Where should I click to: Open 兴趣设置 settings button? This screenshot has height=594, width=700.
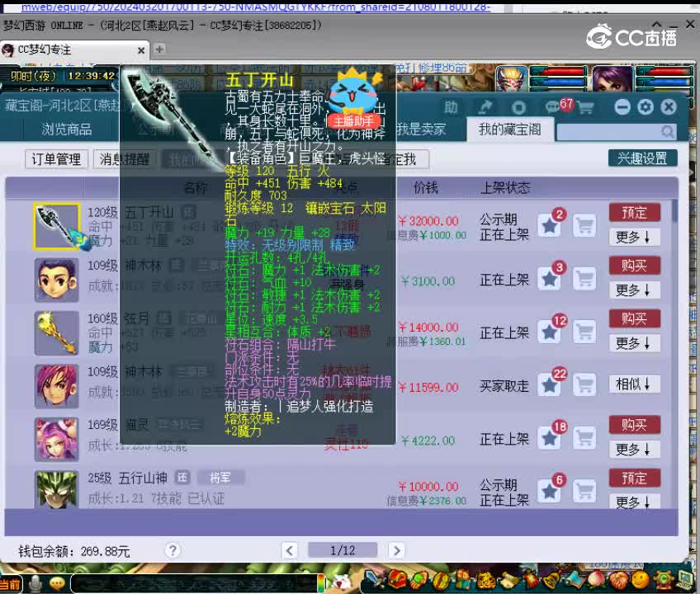642,158
